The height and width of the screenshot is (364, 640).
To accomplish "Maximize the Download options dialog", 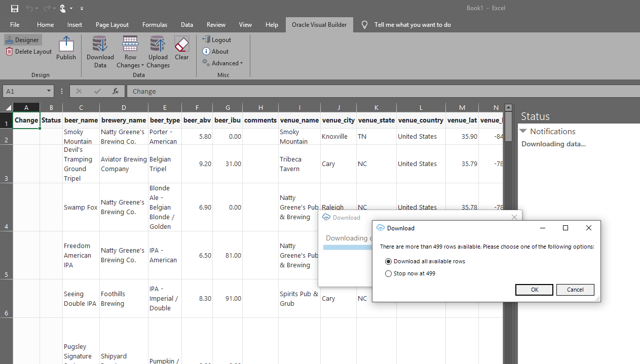I will (x=566, y=228).
